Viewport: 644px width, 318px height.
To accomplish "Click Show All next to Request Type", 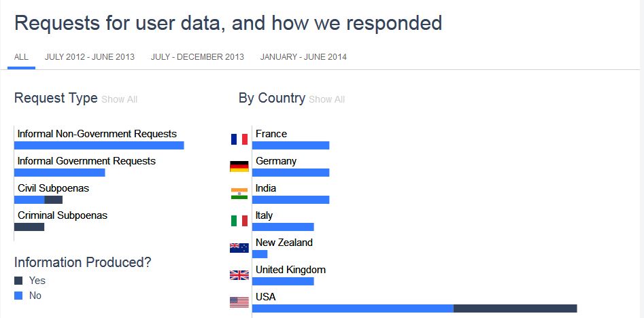I will [119, 99].
